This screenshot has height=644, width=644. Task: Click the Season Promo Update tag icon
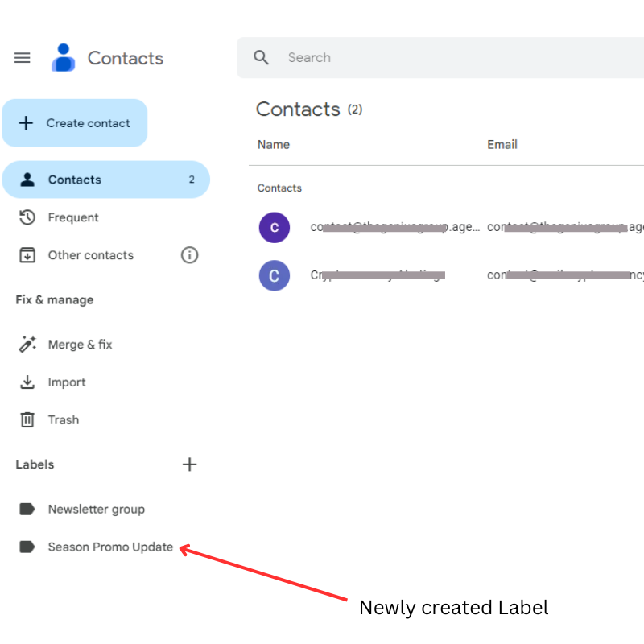coord(27,547)
